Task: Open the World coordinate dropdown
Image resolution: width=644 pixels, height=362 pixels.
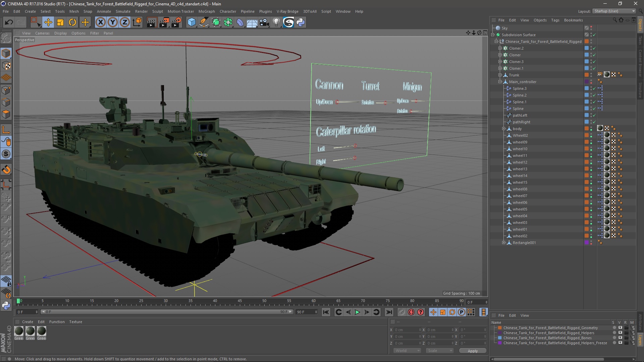Action: [407, 351]
